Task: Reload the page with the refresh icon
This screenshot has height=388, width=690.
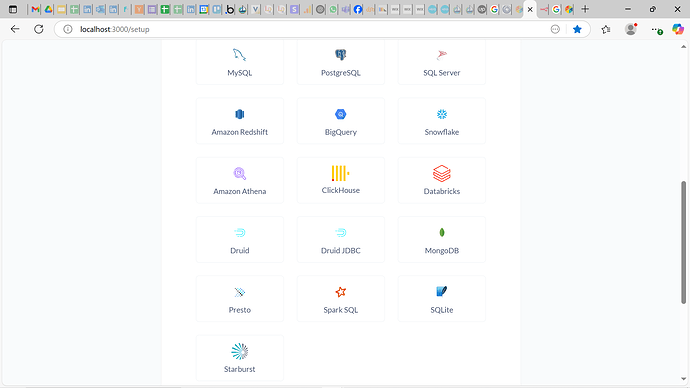Action: click(x=39, y=29)
